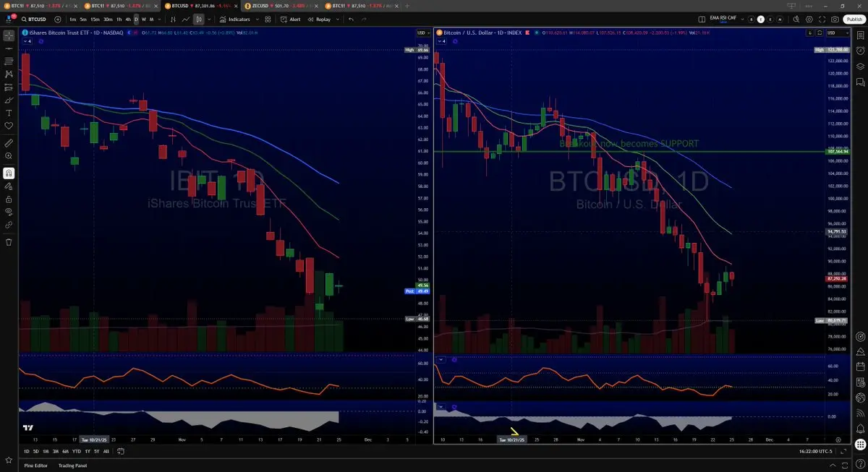Click the redo arrow
This screenshot has height=472, width=868.
[364, 19]
